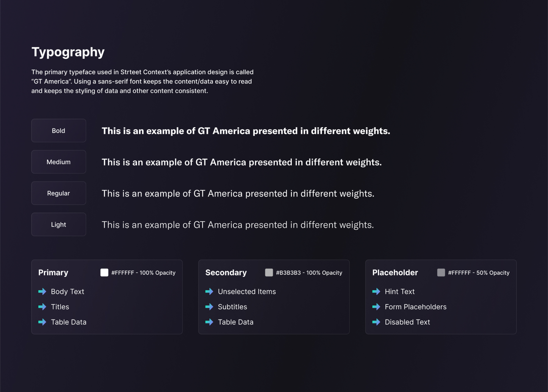Viewport: 548px width, 392px height.
Task: Click the arrow icon beside Unselected Items
Action: (x=209, y=292)
